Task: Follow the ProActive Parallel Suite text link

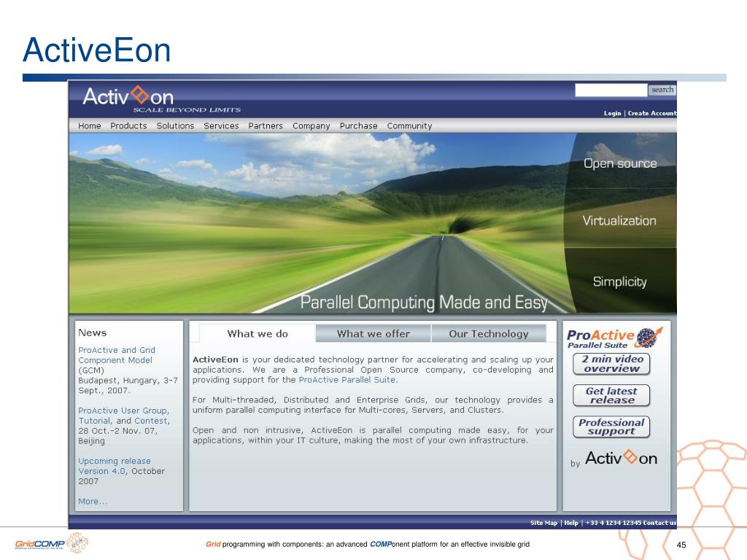Action: 348,379
